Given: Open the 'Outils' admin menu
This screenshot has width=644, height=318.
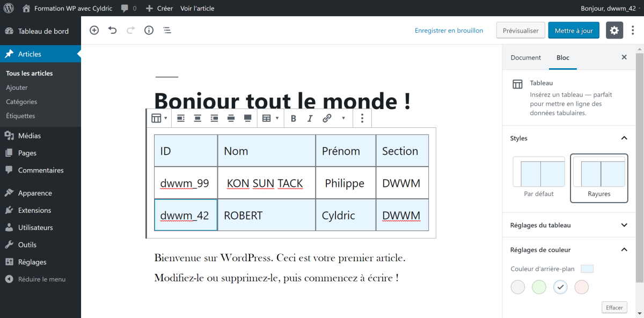Looking at the screenshot, I should click(x=40, y=245).
